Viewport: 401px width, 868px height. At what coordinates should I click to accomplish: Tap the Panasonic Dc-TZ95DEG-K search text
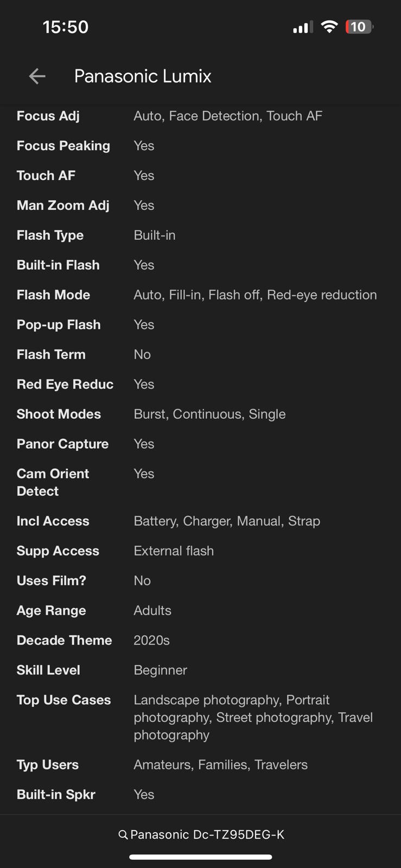coord(207,835)
